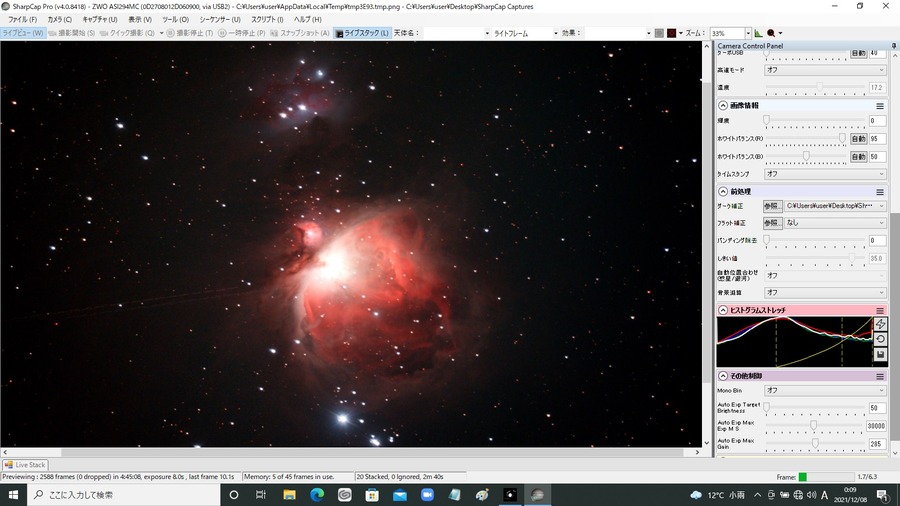Open the キャプチャ (U) menu

tap(100, 20)
